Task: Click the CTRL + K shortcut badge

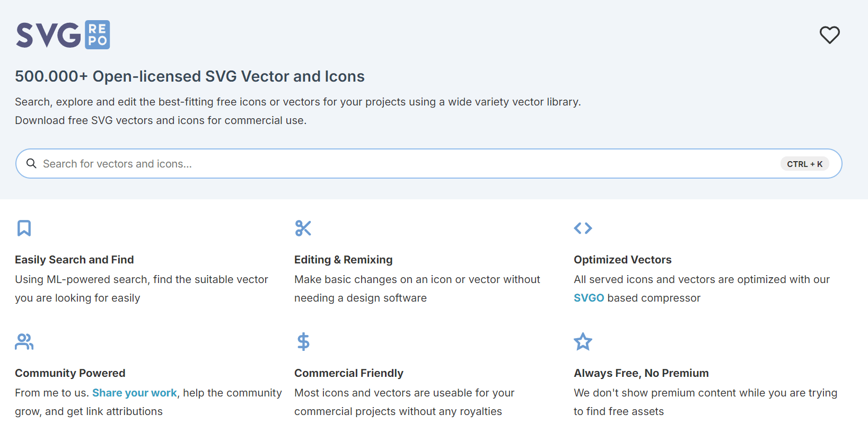Action: pyautogui.click(x=804, y=164)
